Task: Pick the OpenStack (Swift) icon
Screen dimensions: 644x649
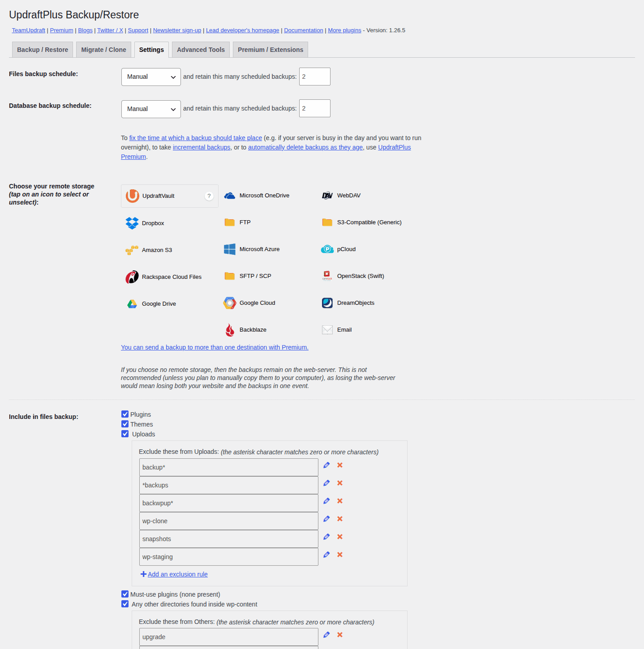Action: click(327, 276)
